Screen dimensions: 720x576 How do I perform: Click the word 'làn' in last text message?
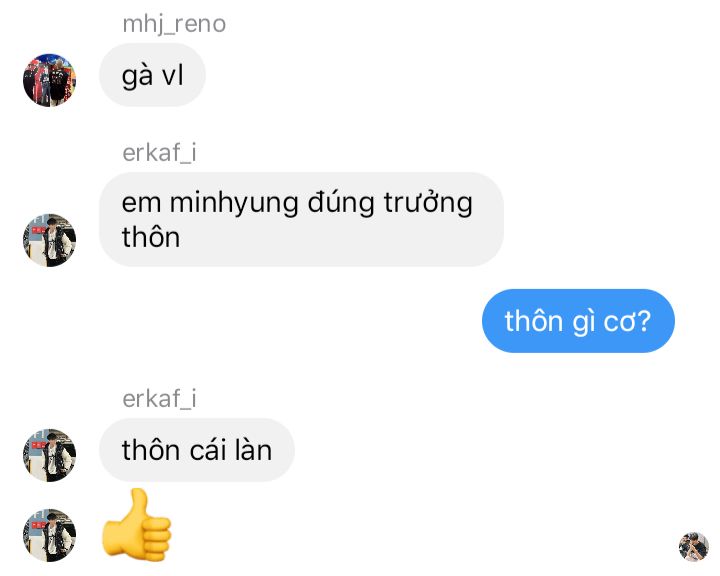tap(253, 450)
